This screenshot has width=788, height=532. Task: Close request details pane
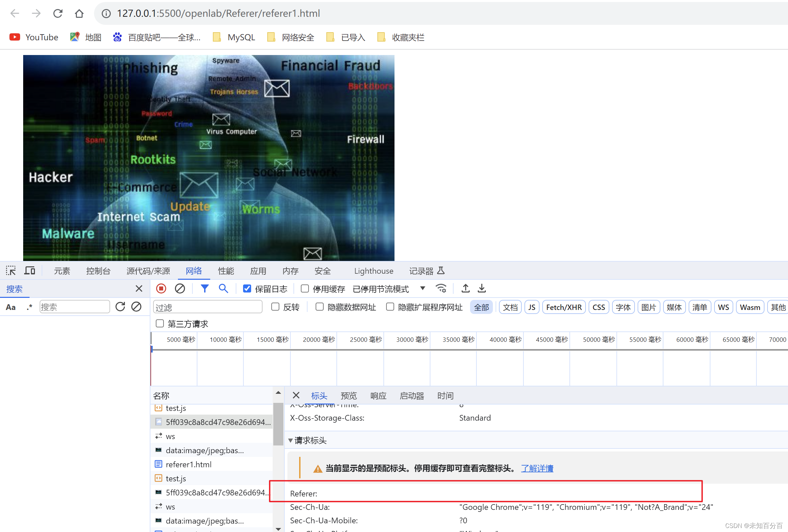[x=296, y=395]
